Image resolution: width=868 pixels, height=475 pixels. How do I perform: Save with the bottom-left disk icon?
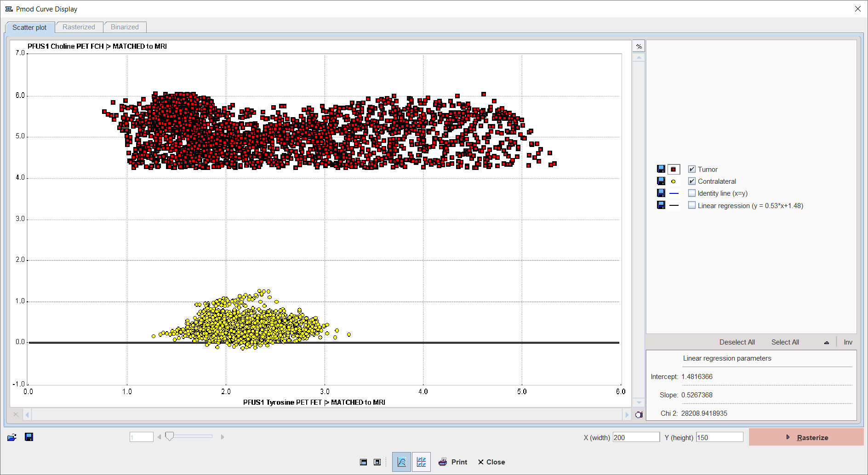[29, 437]
